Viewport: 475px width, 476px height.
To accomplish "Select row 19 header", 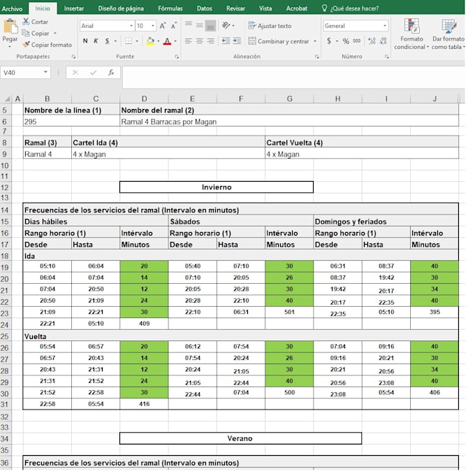I will 5,267.
